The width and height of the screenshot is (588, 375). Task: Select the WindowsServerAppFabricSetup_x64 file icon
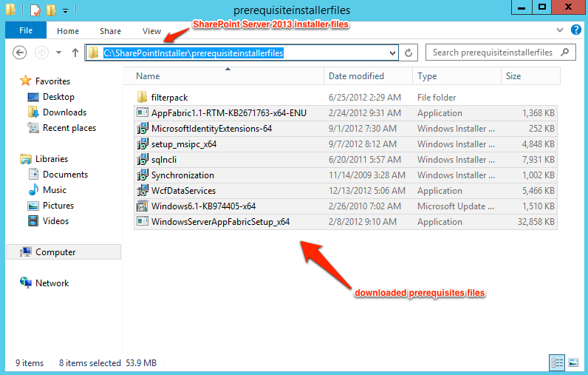pos(142,221)
